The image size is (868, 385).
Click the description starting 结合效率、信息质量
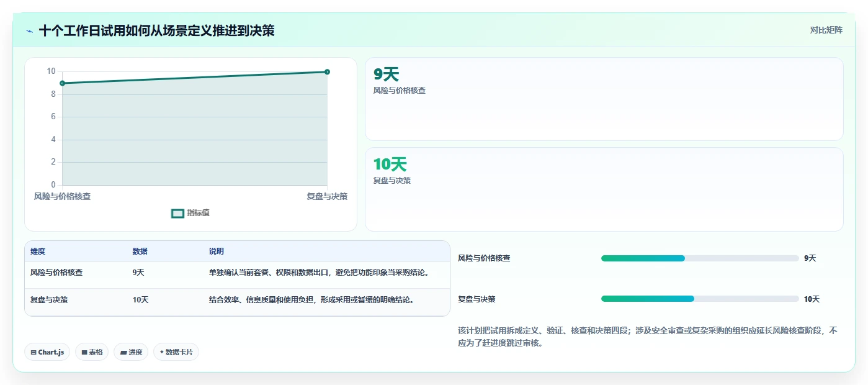click(x=311, y=299)
